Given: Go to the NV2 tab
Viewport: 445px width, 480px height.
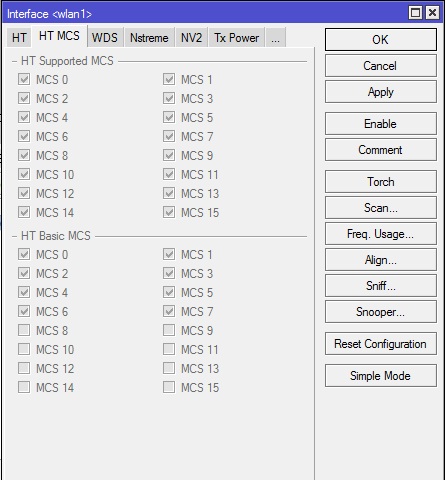Looking at the screenshot, I should (191, 38).
